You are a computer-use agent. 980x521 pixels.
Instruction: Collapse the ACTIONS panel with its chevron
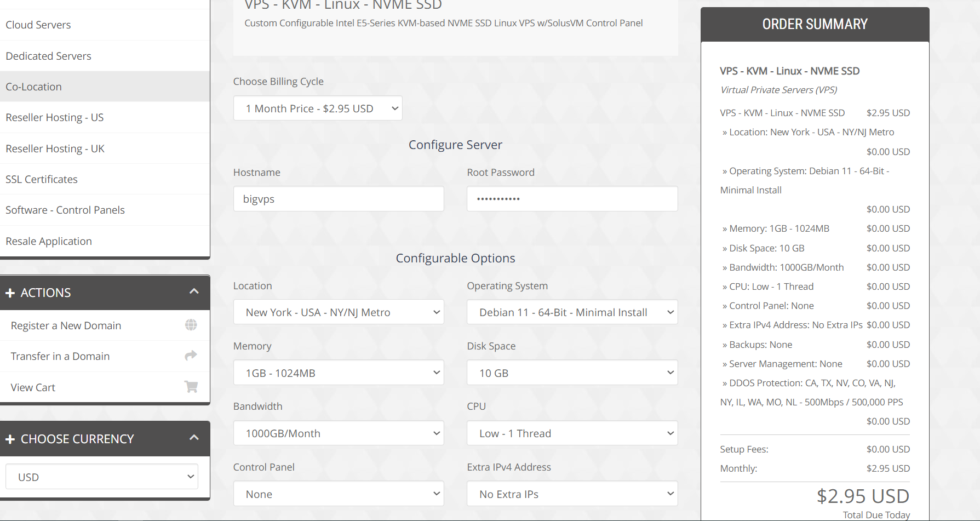pos(194,291)
